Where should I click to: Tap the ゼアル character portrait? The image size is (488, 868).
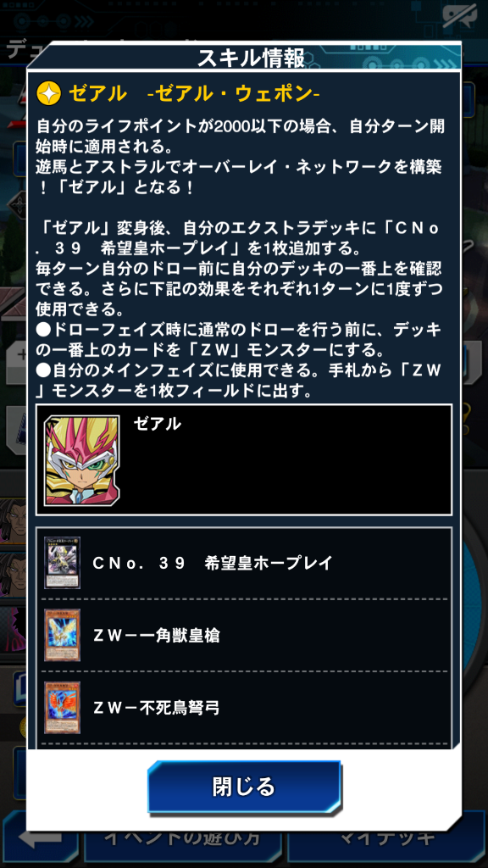81,459
